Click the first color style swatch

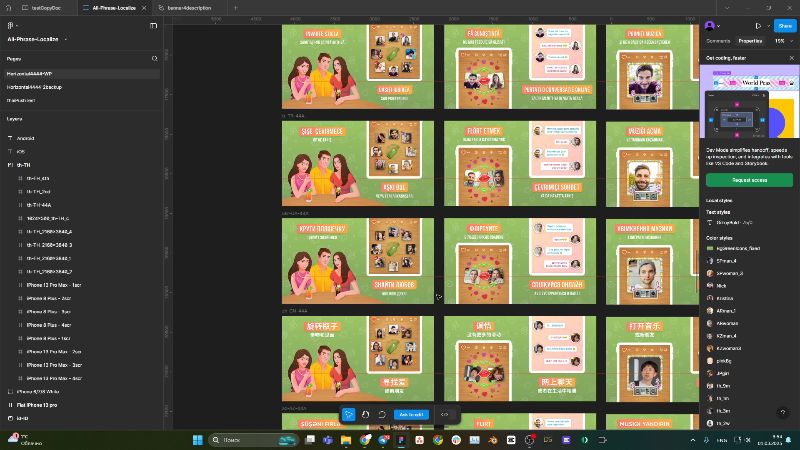click(710, 248)
